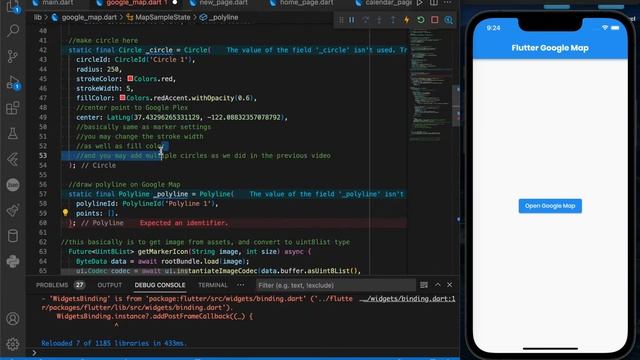Viewport: 640px width, 360px height.
Task: Open editor More Actions ellipsis
Action: pyautogui.click(x=448, y=3)
